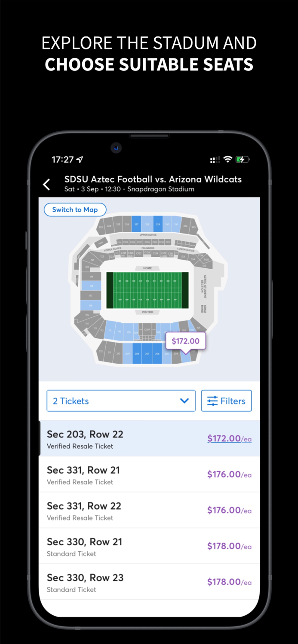298x644 pixels.
Task: Click Switch to Map
Action: click(x=75, y=210)
